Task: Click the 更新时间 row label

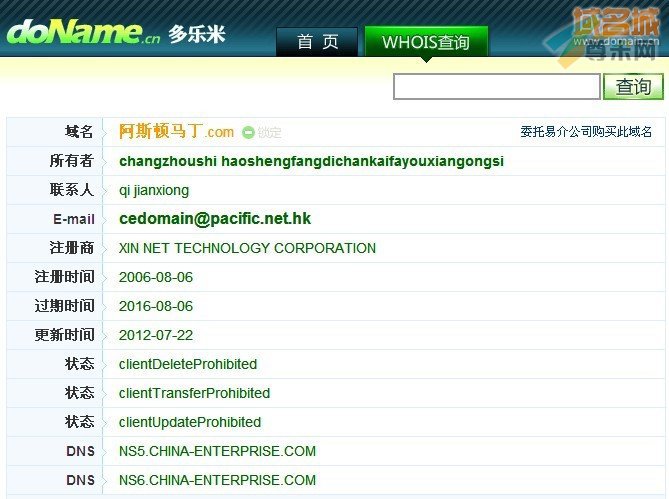Action: (64, 335)
